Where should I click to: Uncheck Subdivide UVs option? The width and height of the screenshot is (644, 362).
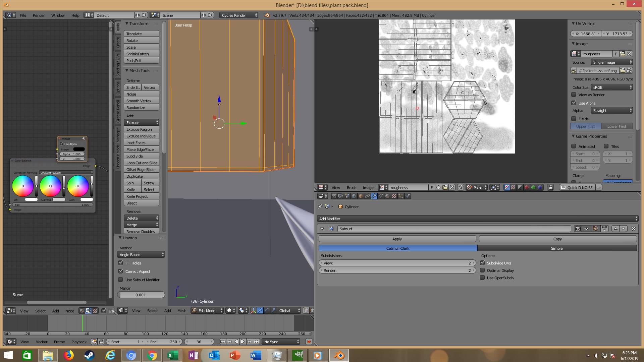482,263
